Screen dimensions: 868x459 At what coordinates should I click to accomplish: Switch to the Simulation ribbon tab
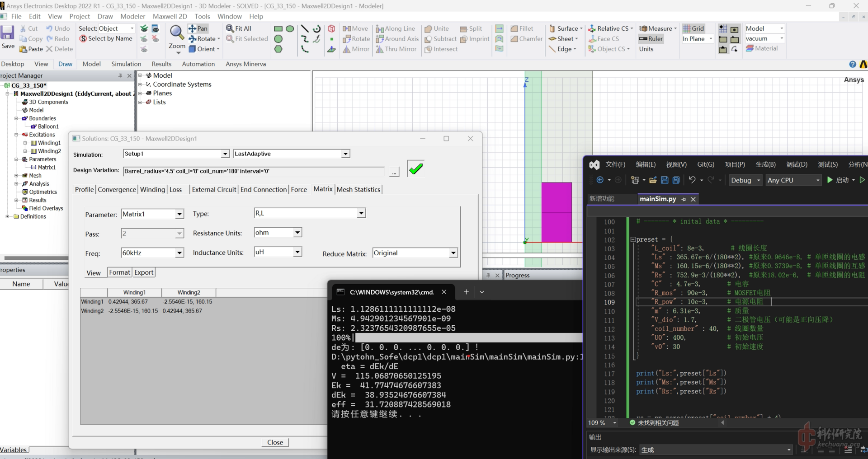pos(126,64)
